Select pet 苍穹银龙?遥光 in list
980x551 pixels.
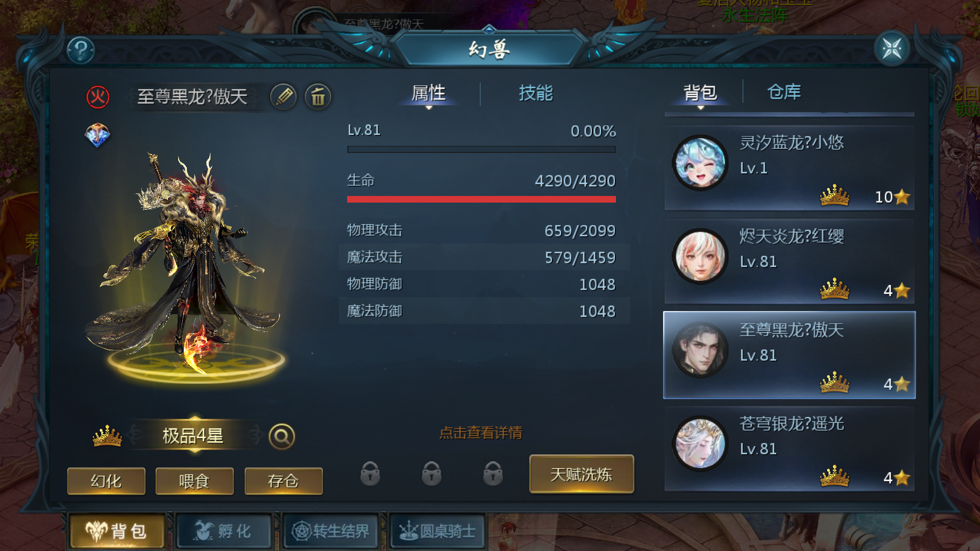(789, 449)
